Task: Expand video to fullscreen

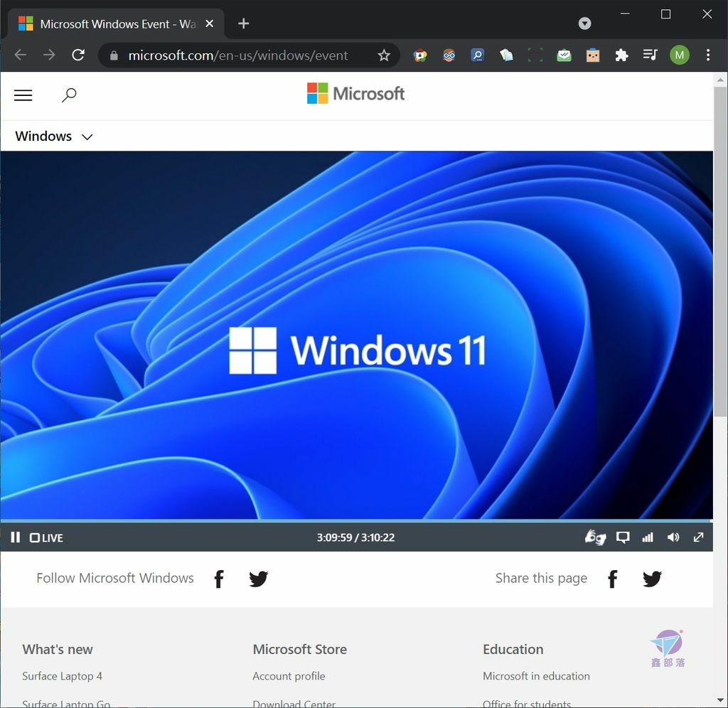Action: [698, 537]
